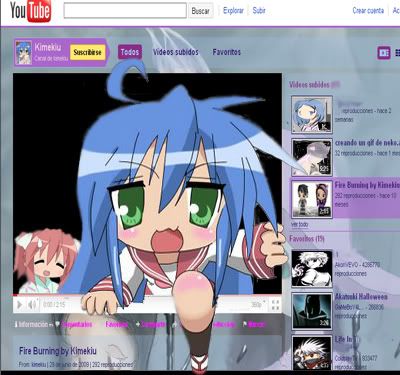
Task: Open the 360p quality dropdown
Action: pyautogui.click(x=258, y=305)
